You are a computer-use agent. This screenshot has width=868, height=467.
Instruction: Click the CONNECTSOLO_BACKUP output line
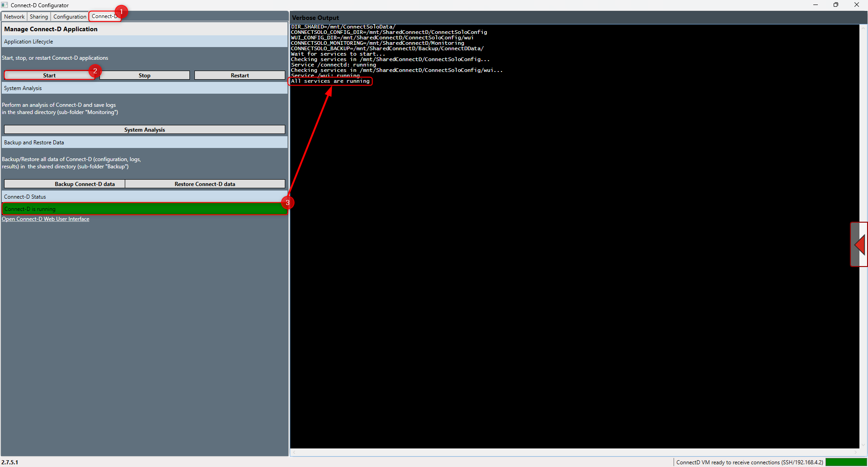(x=387, y=49)
